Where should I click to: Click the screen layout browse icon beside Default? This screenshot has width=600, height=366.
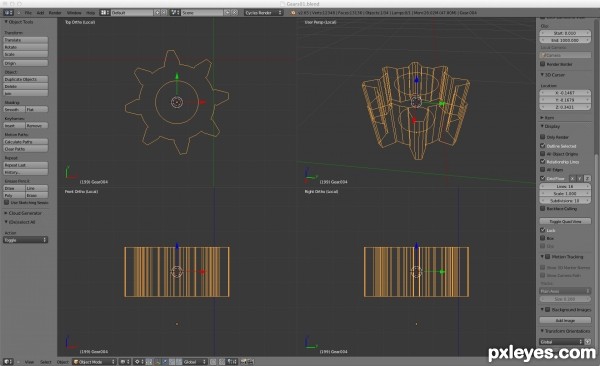point(104,13)
